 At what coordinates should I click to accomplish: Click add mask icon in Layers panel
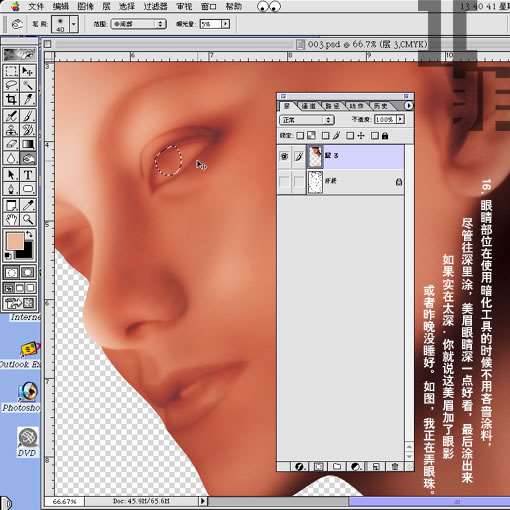click(318, 467)
